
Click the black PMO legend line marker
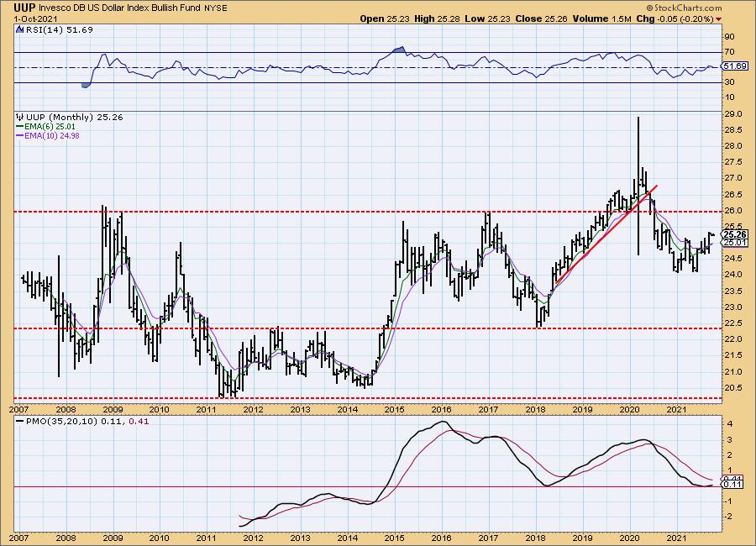point(20,421)
